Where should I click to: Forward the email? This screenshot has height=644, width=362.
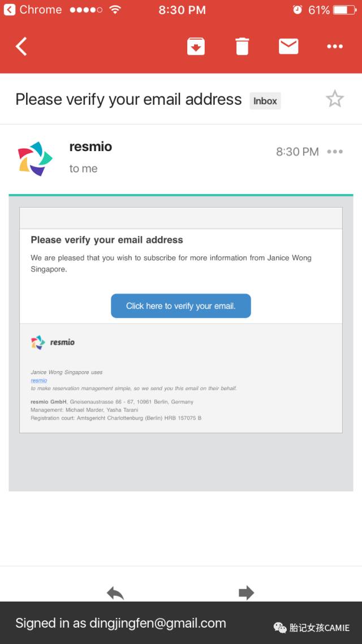point(246,593)
